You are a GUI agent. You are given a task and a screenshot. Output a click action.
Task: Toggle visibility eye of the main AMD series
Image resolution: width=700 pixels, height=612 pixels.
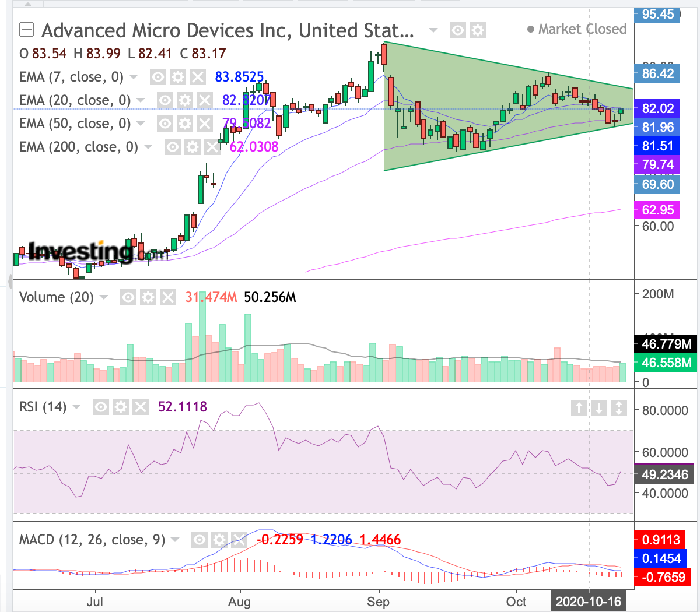[458, 30]
